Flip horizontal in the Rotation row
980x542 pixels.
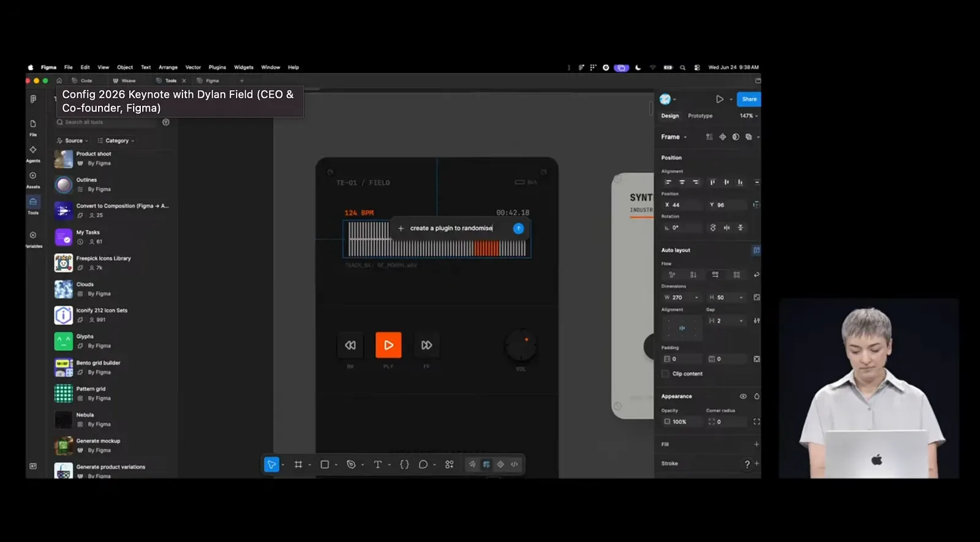coord(726,228)
